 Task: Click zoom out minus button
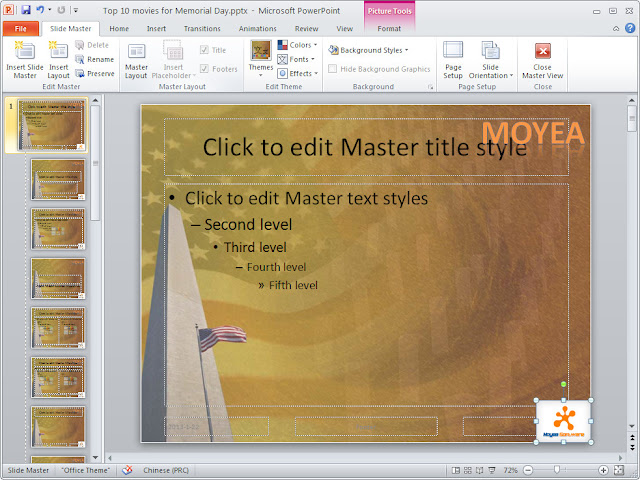tap(528, 470)
